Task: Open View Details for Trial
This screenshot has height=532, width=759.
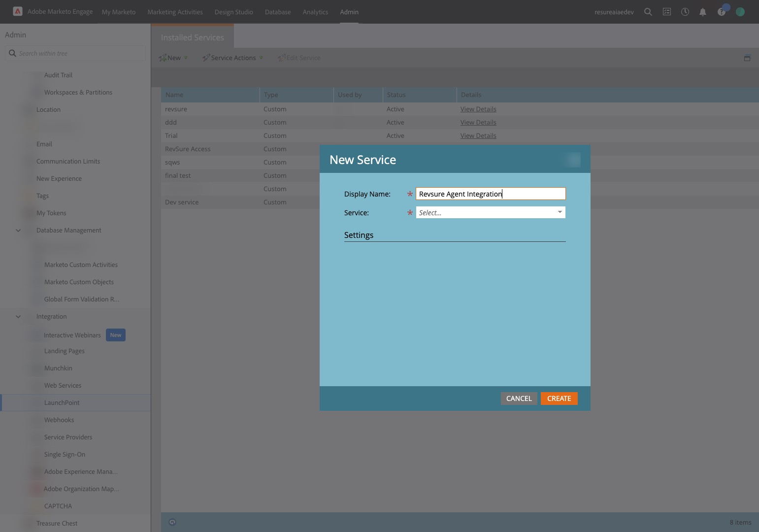Action: coord(478,135)
